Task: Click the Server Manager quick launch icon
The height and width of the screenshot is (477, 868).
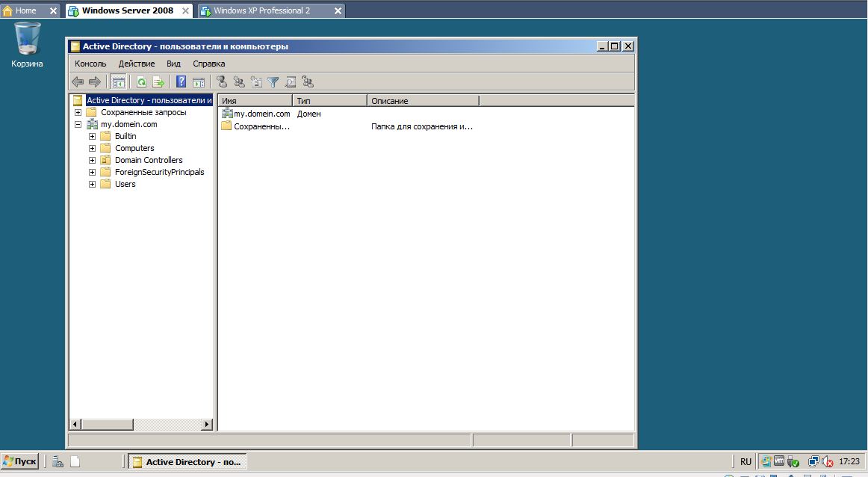Action: [58, 461]
